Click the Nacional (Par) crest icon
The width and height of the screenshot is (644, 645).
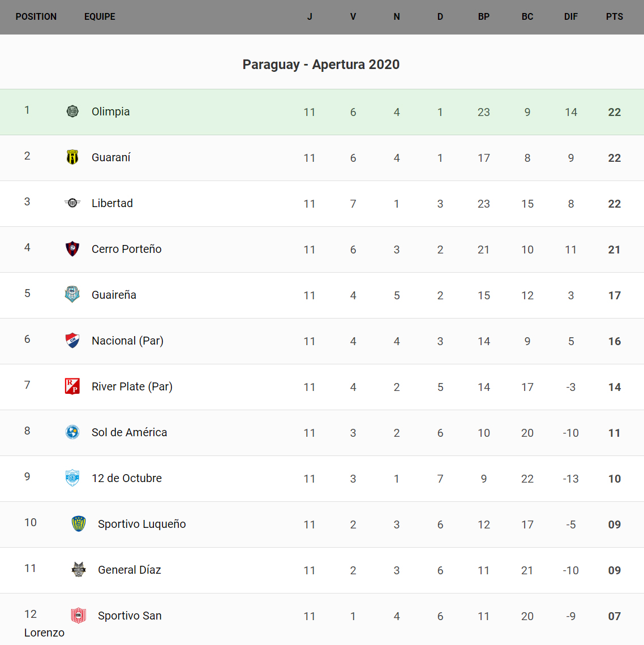(72, 341)
